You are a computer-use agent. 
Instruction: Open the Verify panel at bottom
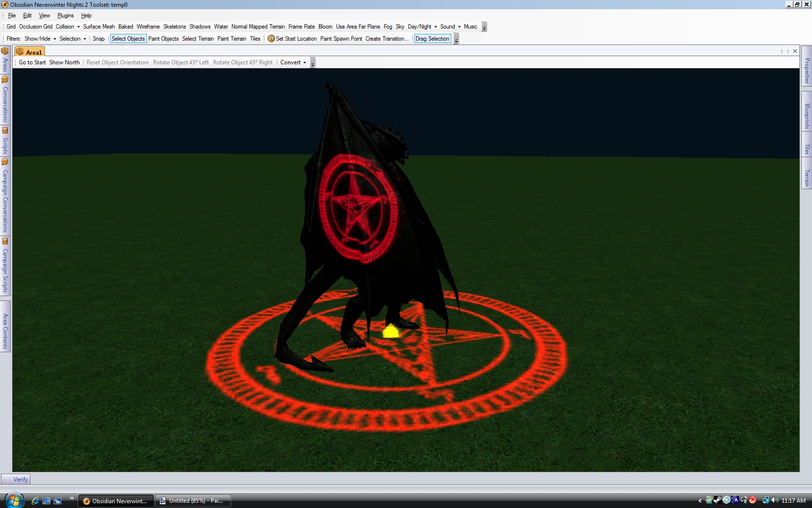click(x=20, y=479)
